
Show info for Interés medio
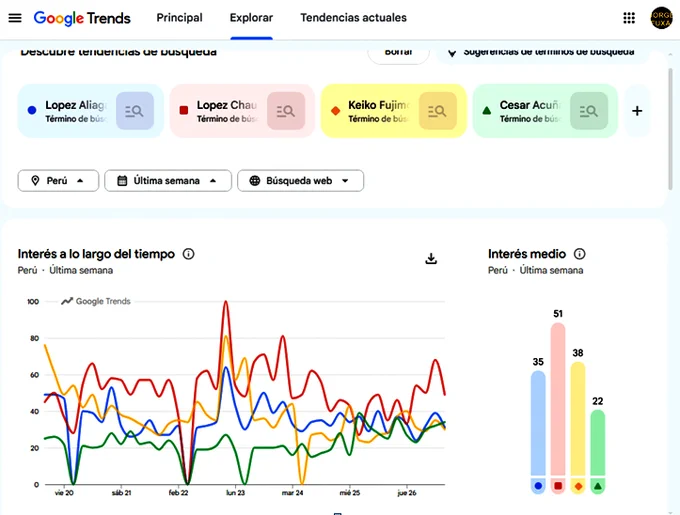point(579,254)
